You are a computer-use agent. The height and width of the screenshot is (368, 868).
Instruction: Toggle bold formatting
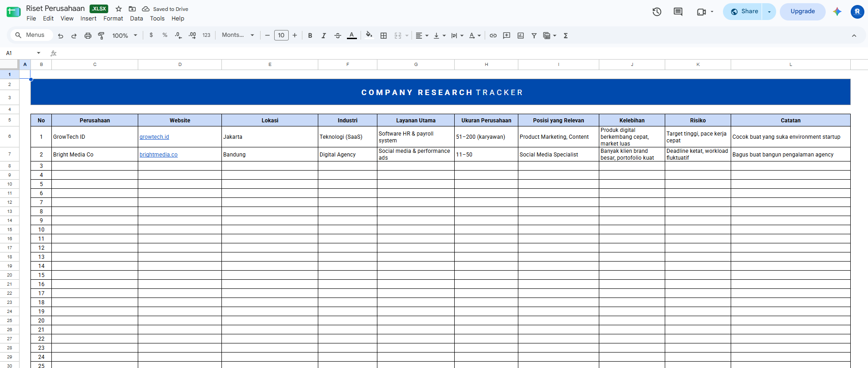[310, 35]
